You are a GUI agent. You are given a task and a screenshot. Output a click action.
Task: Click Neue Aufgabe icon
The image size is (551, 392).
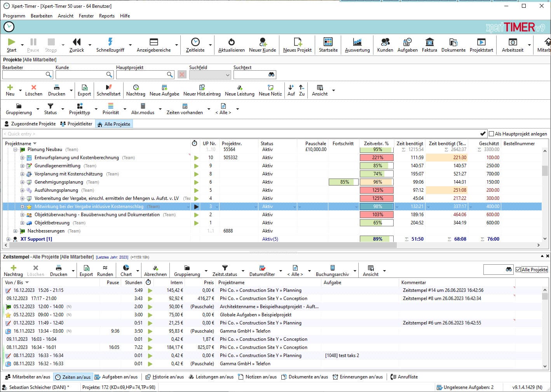pos(164,90)
